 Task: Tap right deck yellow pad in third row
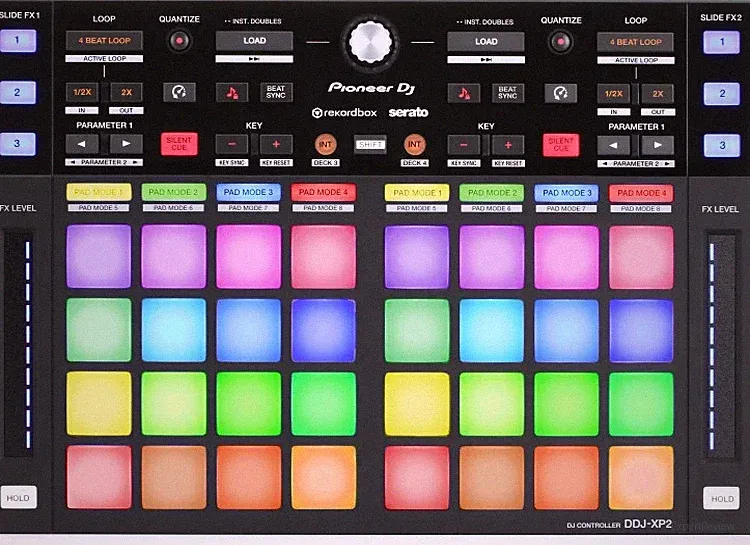tap(417, 404)
